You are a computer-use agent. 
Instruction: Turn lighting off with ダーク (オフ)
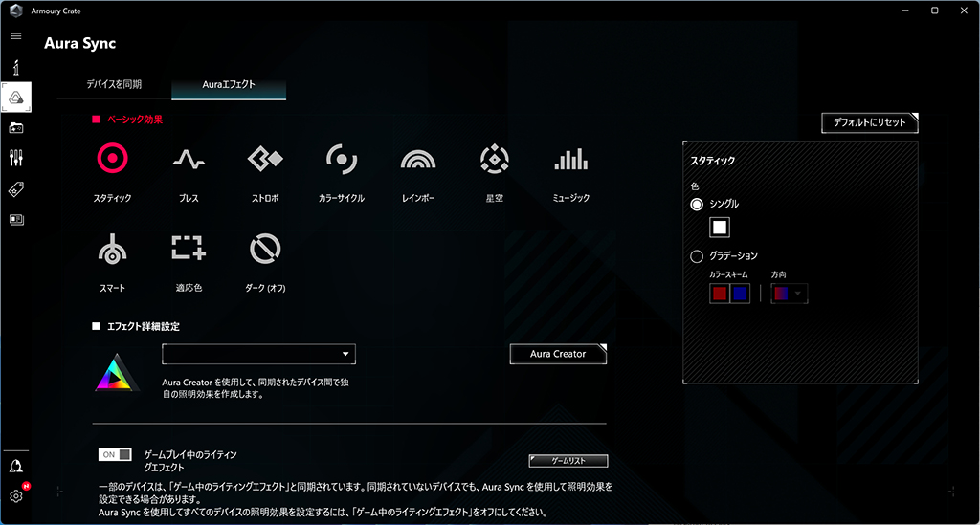[x=265, y=249]
